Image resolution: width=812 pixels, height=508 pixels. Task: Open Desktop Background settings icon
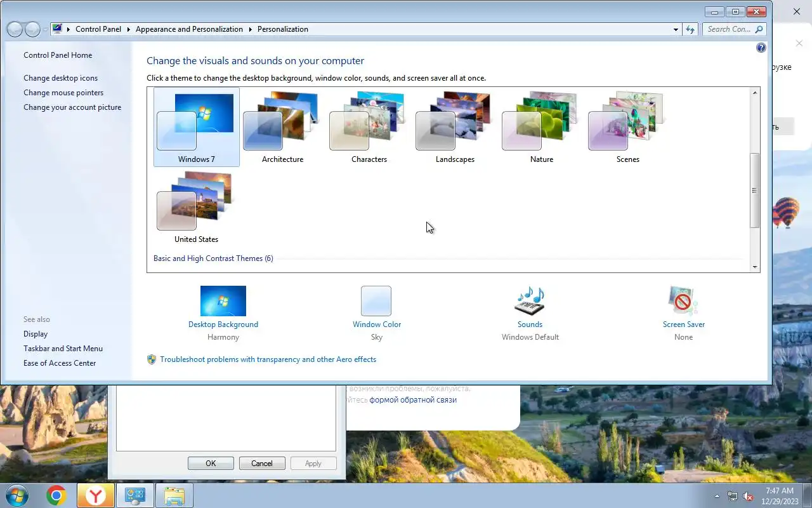click(x=223, y=301)
